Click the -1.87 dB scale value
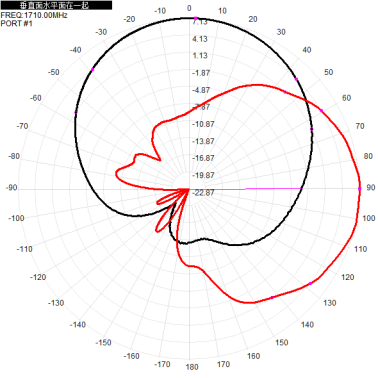378x378 pixels. point(201,73)
